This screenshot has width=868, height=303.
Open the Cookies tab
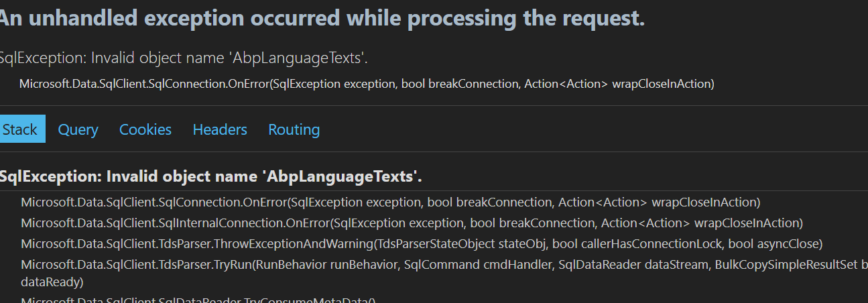[145, 129]
